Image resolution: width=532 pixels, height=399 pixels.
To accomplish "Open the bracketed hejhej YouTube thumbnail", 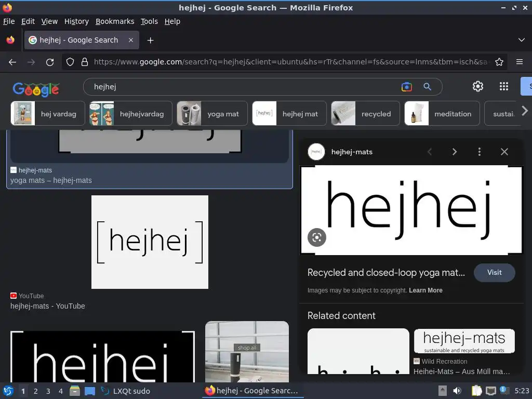I will coord(150,242).
